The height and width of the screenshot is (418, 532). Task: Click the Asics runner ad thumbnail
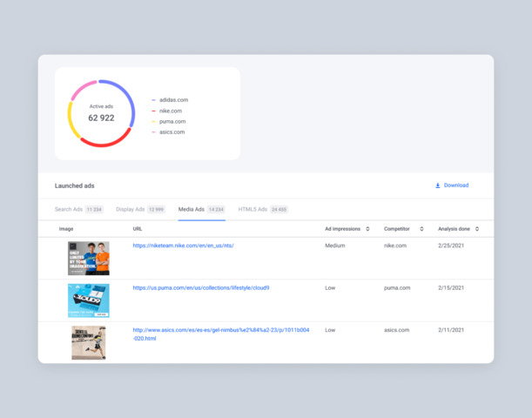[x=89, y=343]
